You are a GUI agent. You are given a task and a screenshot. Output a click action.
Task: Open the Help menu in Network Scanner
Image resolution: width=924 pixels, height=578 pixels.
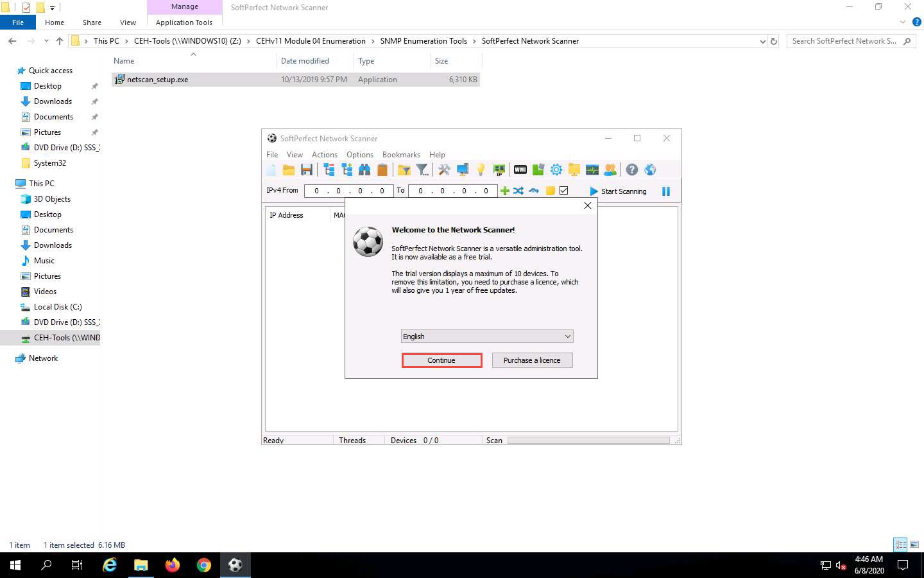tap(437, 155)
